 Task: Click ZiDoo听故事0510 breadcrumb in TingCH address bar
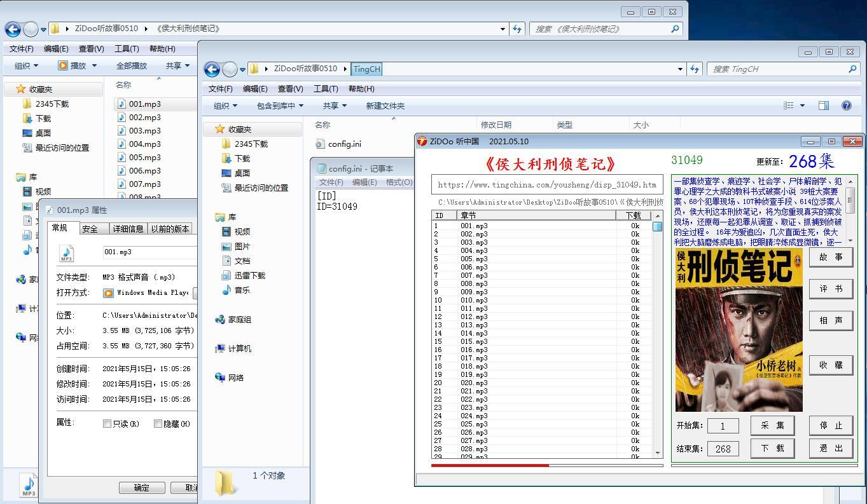305,69
